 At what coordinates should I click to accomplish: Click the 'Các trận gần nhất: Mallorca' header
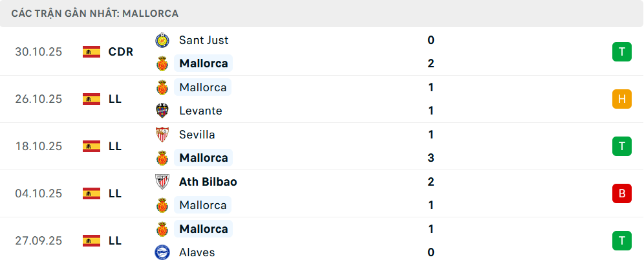click(x=95, y=13)
